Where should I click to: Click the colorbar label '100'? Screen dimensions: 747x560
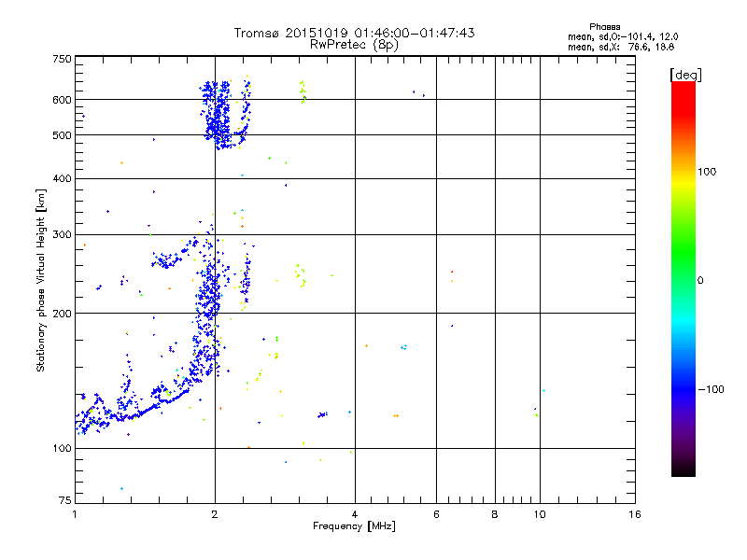(x=707, y=172)
